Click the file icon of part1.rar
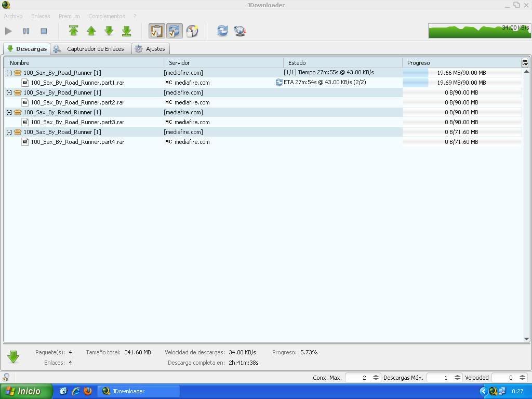Viewport: 532px width, 399px height. (25, 83)
